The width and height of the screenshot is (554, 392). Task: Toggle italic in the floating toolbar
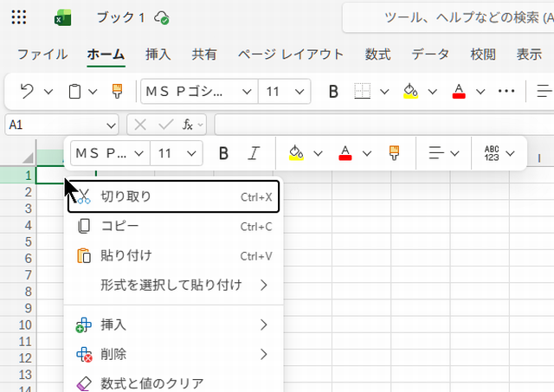coord(254,153)
